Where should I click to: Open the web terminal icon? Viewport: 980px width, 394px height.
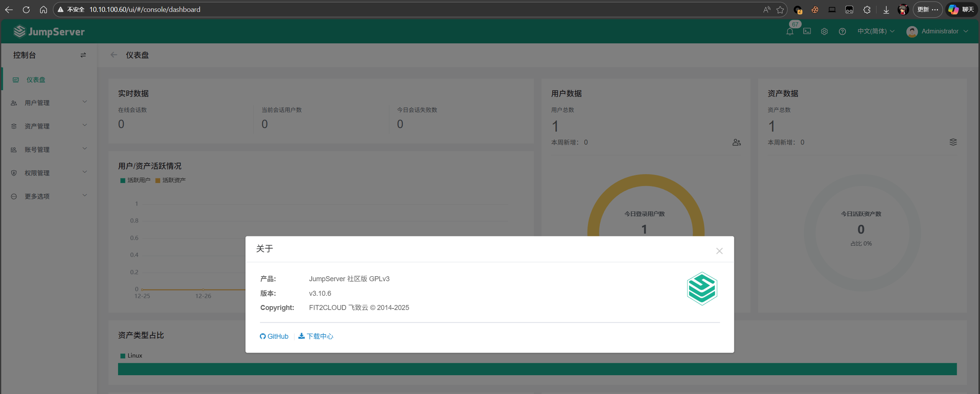[x=807, y=31]
